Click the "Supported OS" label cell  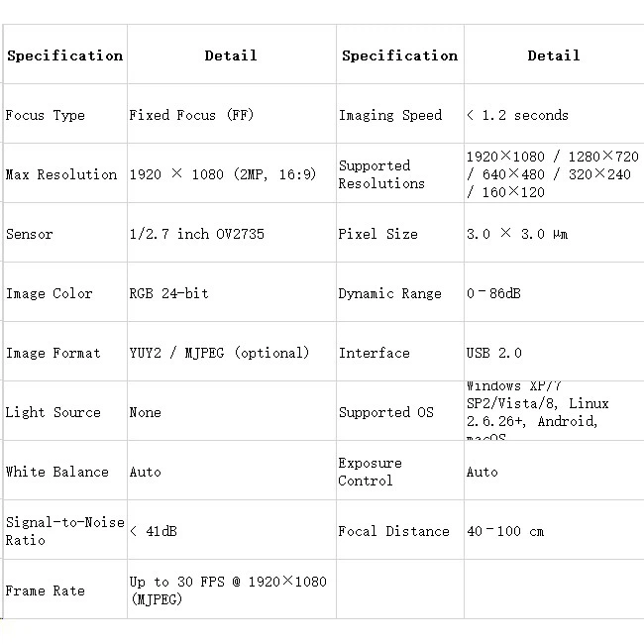pyautogui.click(x=386, y=412)
